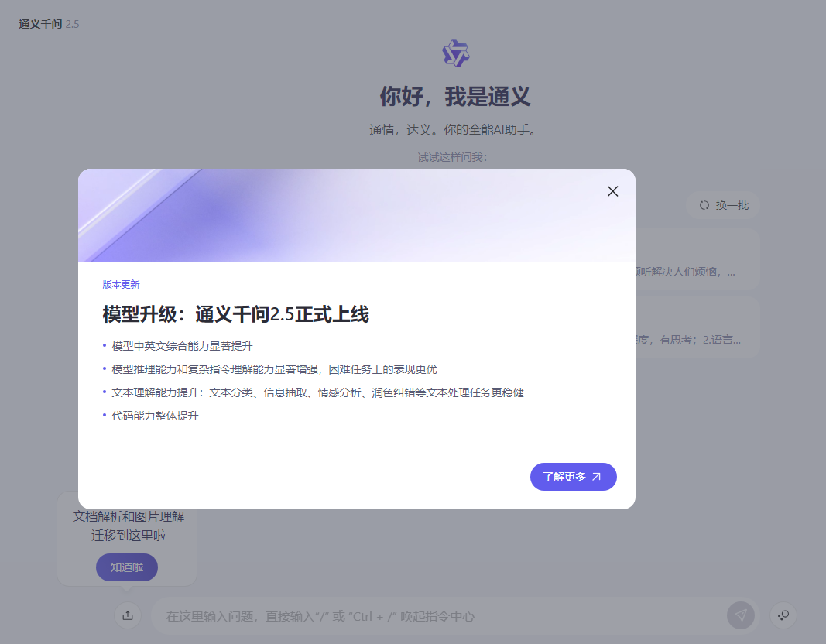
Task: Click the bullet starting 文本理解能力提升
Action: 317,392
